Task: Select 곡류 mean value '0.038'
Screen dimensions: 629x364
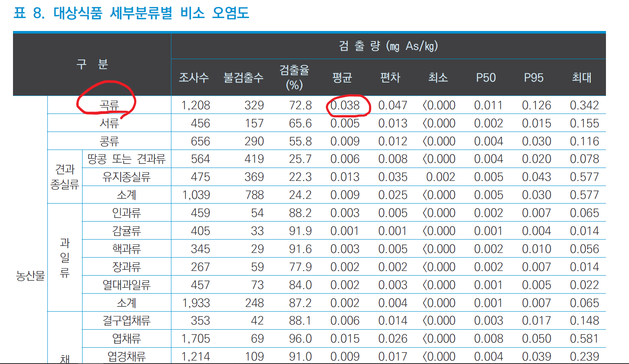Action: pos(345,106)
